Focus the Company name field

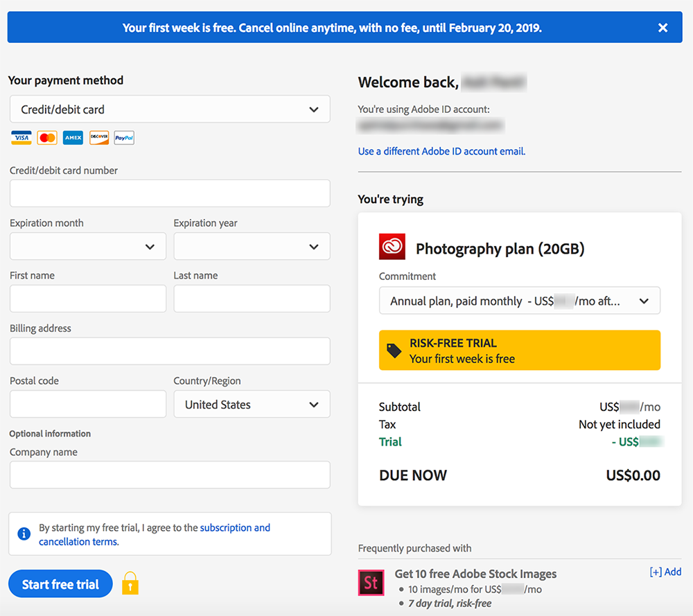[170, 475]
